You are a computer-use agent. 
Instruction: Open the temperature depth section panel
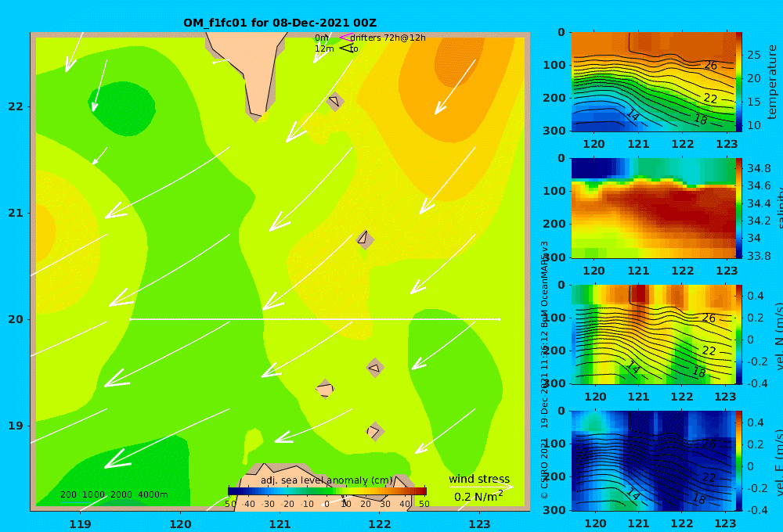(x=653, y=82)
